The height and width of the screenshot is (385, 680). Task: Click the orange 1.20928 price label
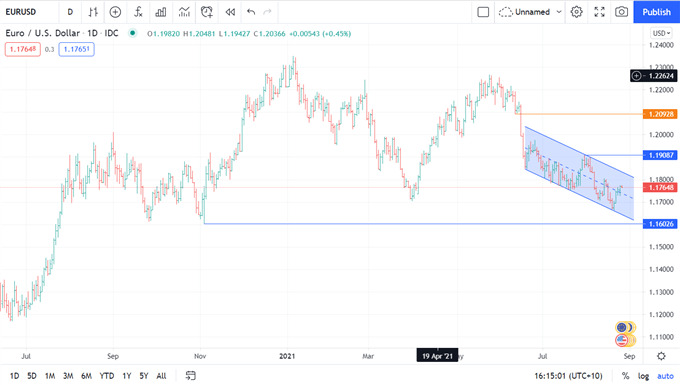tap(660, 114)
